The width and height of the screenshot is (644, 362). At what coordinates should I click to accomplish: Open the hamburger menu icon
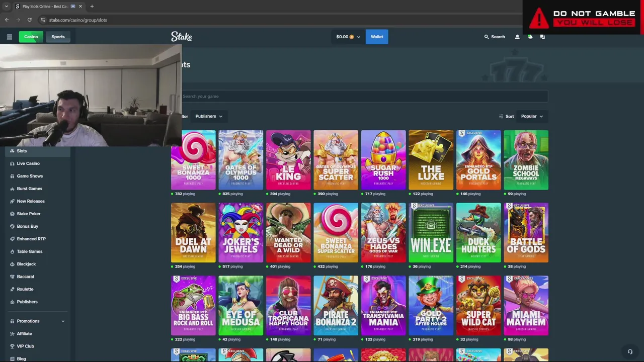[x=9, y=37]
